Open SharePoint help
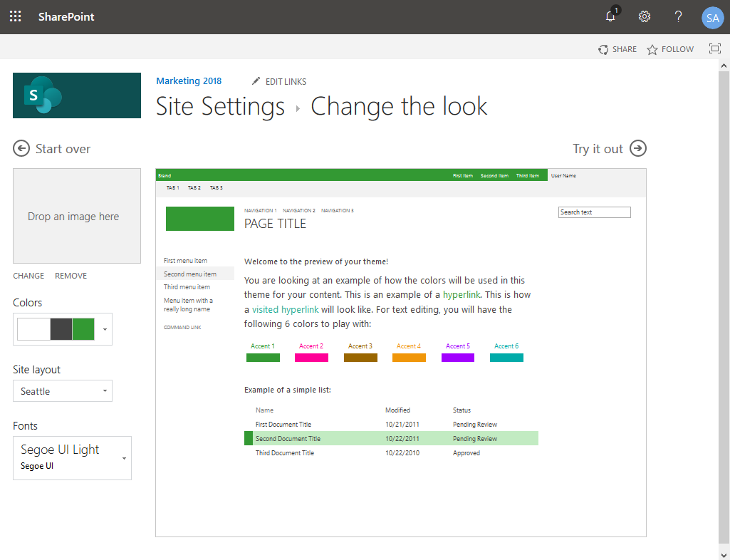 point(677,16)
